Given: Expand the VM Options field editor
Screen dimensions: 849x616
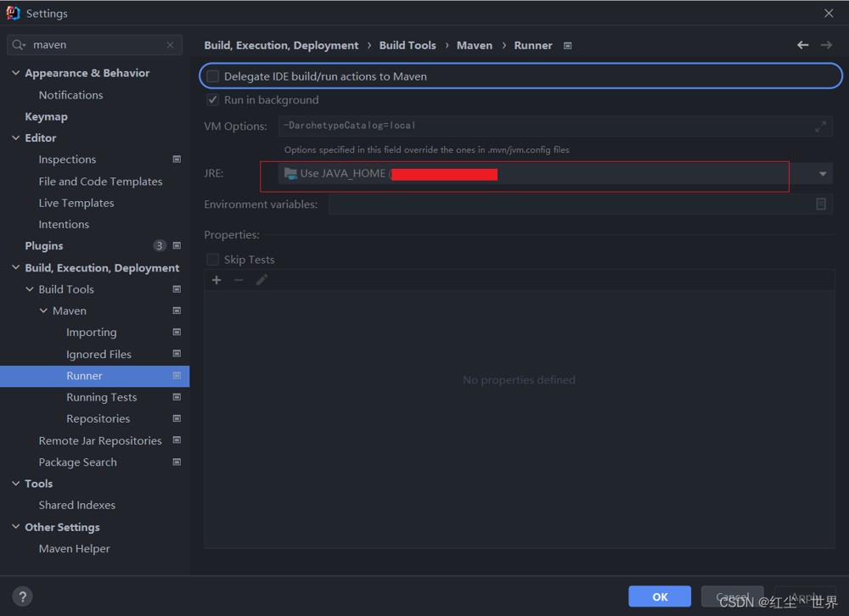Looking at the screenshot, I should pos(820,126).
